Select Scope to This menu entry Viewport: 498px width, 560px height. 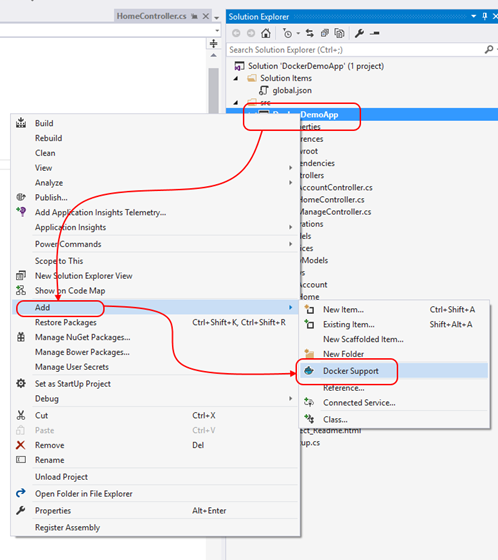pyautogui.click(x=59, y=261)
